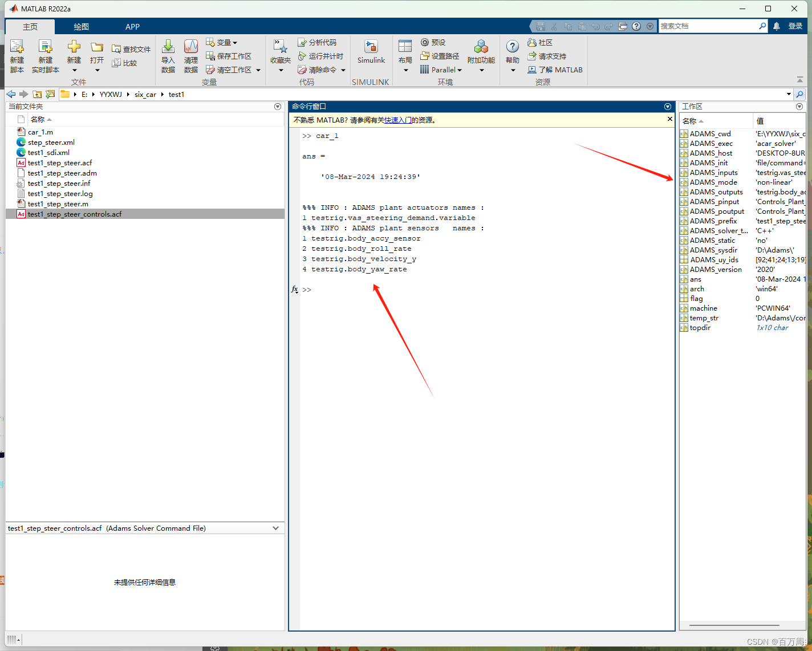Click Run and Time (运行并计时)

[320, 56]
